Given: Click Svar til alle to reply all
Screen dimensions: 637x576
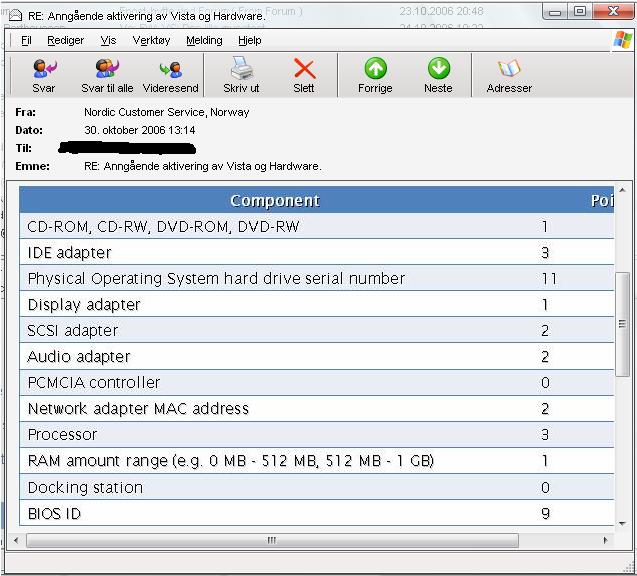Looking at the screenshot, I should (107, 76).
